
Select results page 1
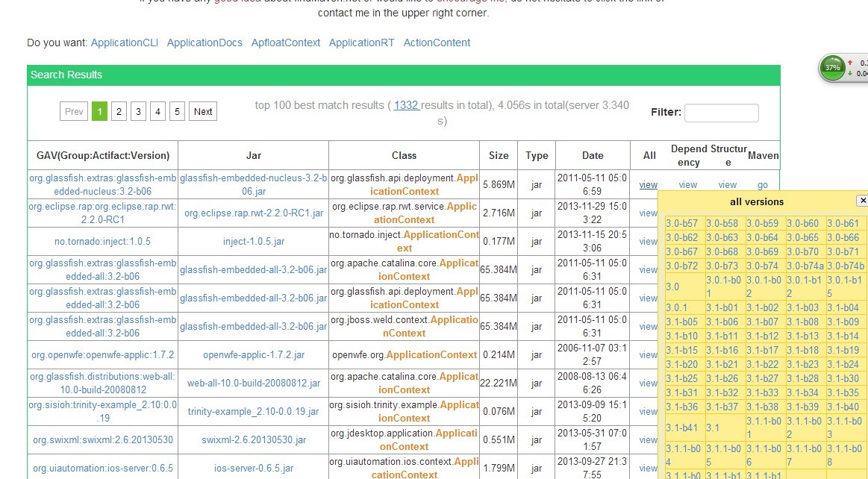click(100, 111)
